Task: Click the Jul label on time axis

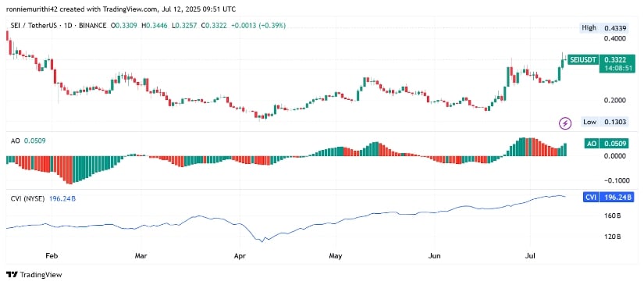Action: click(529, 256)
